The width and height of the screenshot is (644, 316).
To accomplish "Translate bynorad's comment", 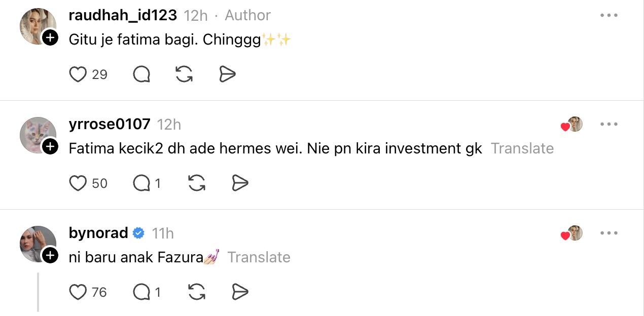I will tap(259, 257).
